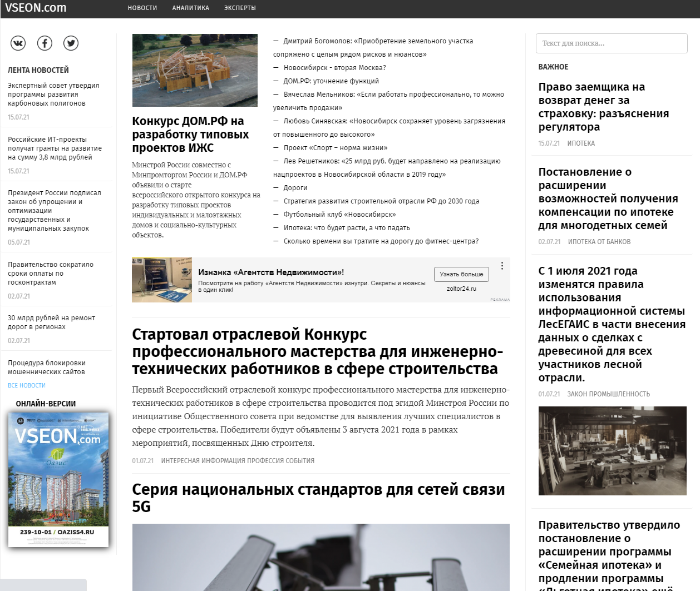Open news on president signing procurement law

click(x=55, y=211)
